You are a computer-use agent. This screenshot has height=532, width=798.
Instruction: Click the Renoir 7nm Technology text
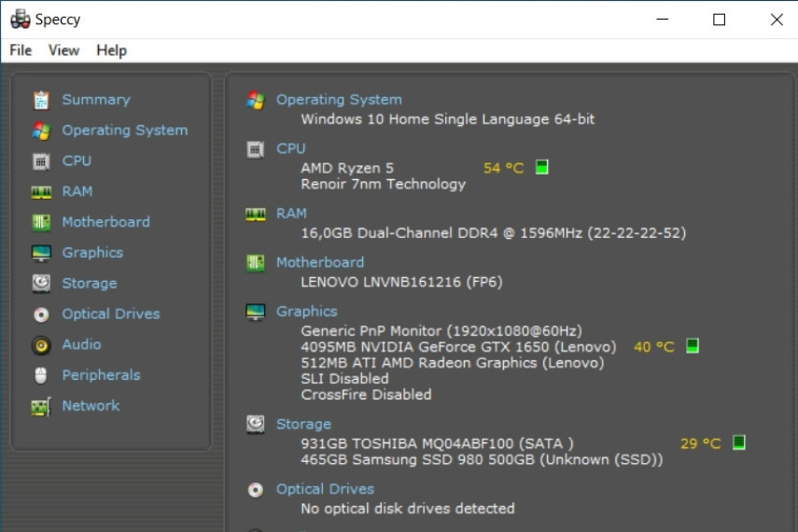click(384, 184)
